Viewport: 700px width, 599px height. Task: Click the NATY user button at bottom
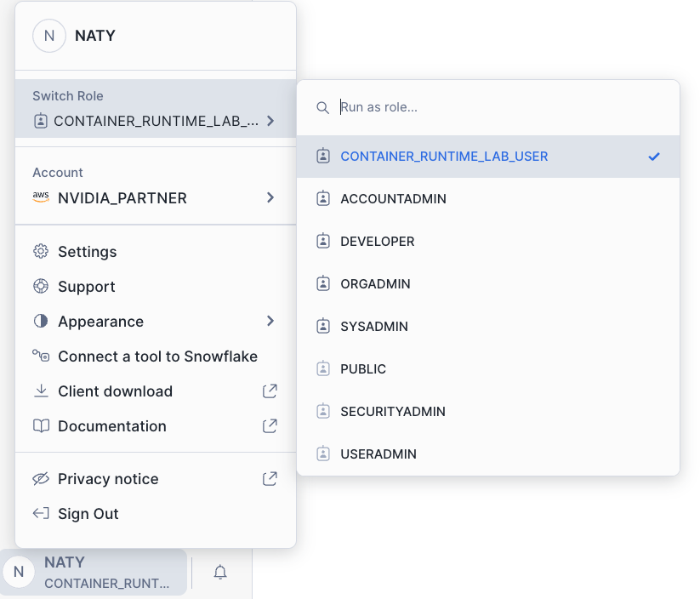(94, 573)
